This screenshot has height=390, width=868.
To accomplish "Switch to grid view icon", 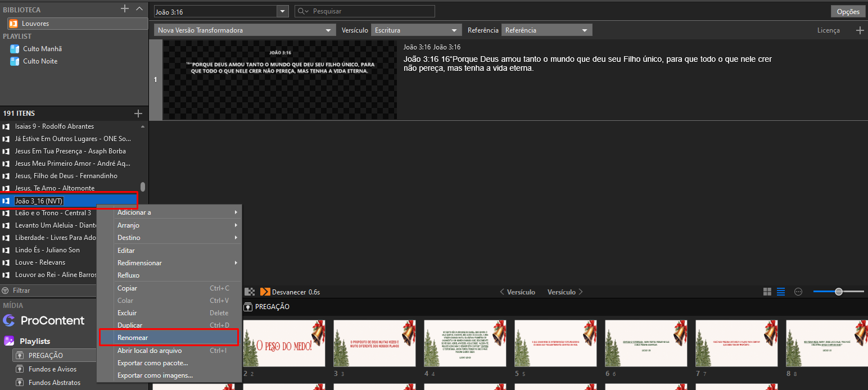I will coord(767,292).
